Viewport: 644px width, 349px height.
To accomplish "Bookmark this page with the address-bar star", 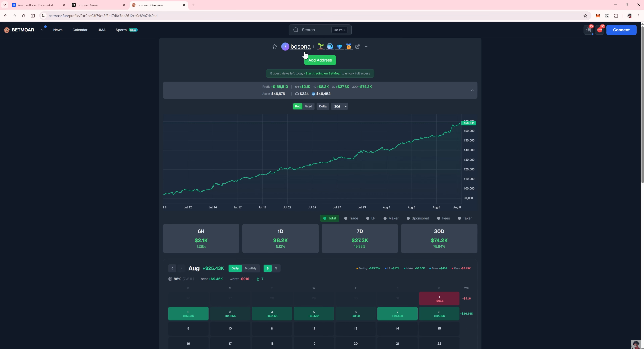I will pyautogui.click(x=585, y=16).
